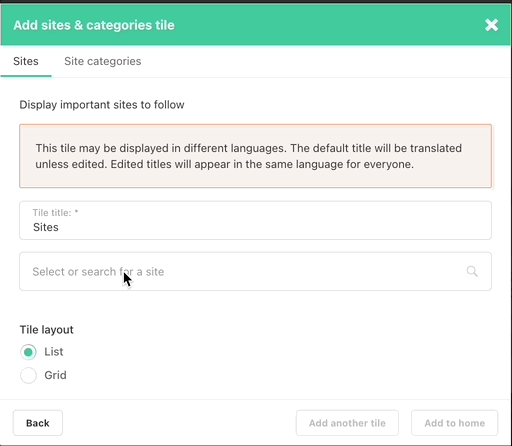Click the dialog title 'Add sites & categories tile'
512x446 pixels.
[x=94, y=25]
